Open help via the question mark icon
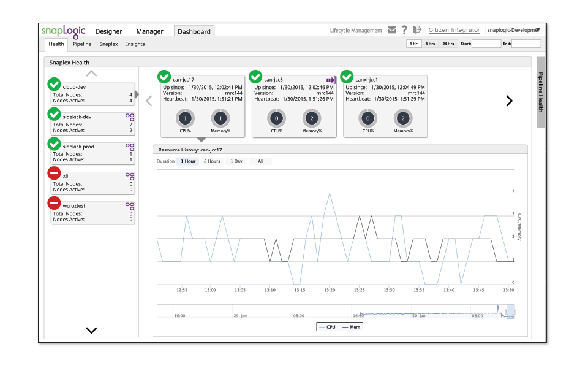This screenshot has width=588, height=368. (404, 29)
